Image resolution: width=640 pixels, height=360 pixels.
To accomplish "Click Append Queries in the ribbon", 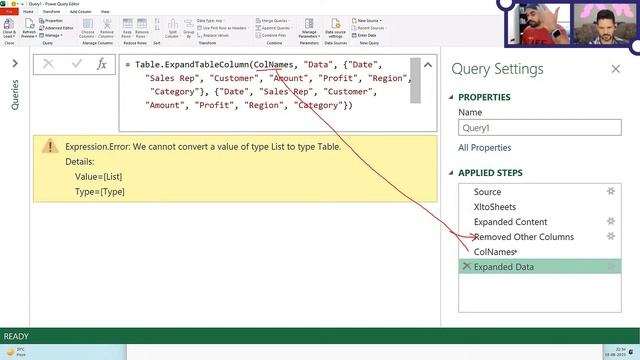I will coord(273,28).
